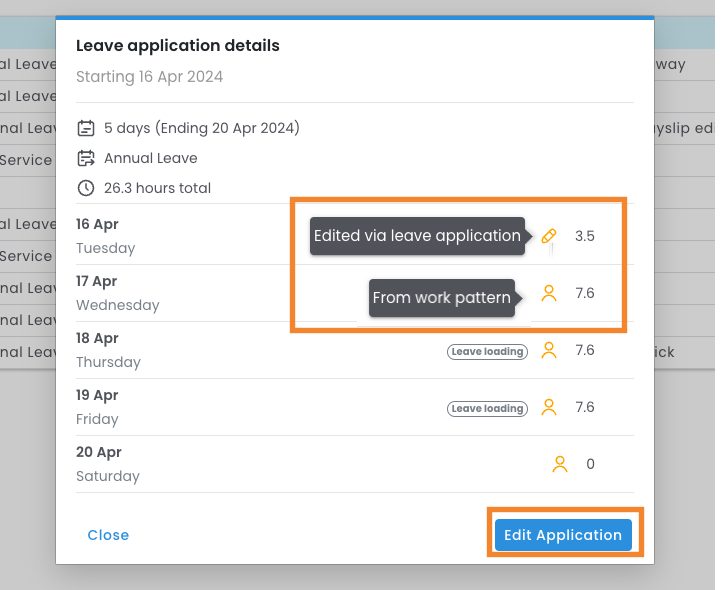The height and width of the screenshot is (590, 723).
Task: Close the leave application details dialog
Action: (x=108, y=535)
